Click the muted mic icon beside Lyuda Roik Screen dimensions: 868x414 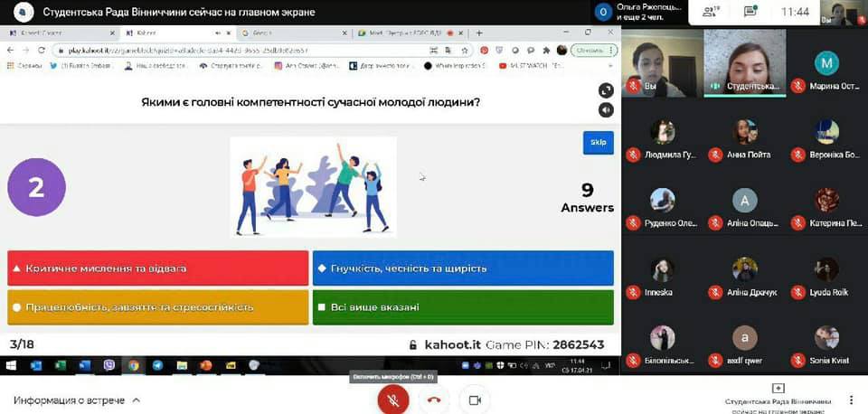[797, 292]
